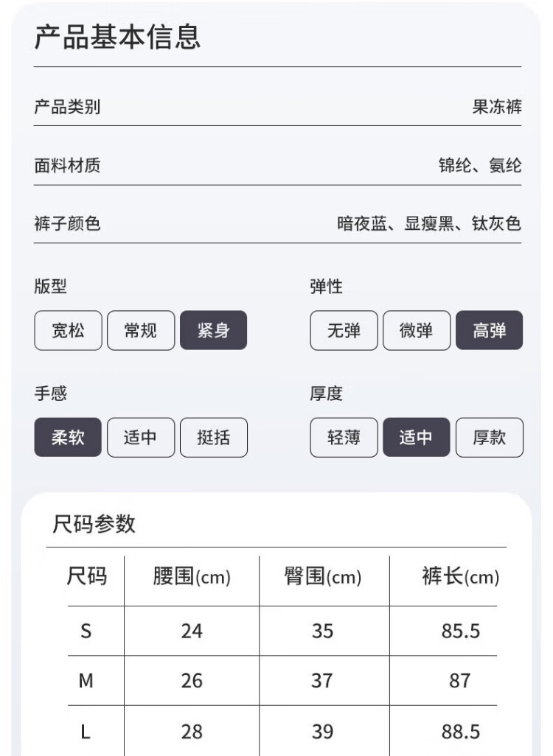Select the 宽松 fit option

click(68, 331)
